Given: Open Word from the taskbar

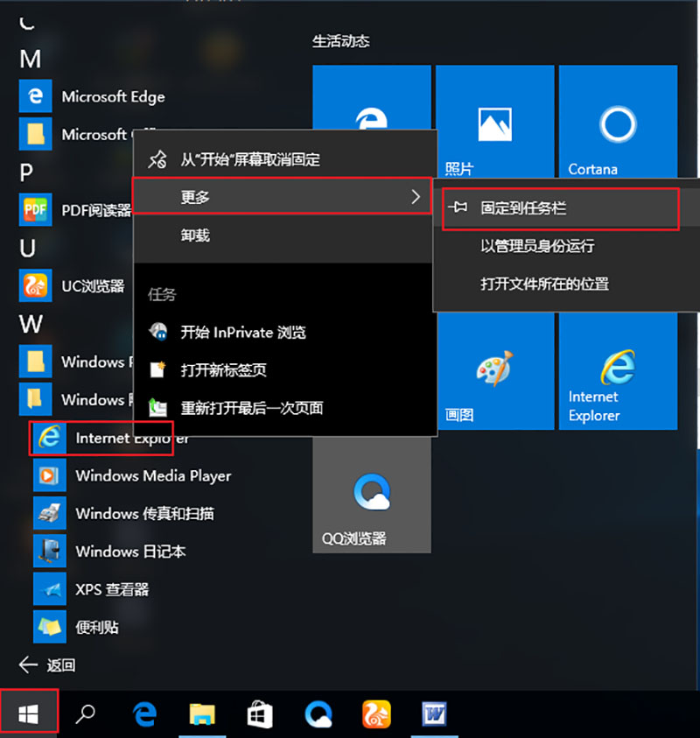Looking at the screenshot, I should pyautogui.click(x=434, y=714).
